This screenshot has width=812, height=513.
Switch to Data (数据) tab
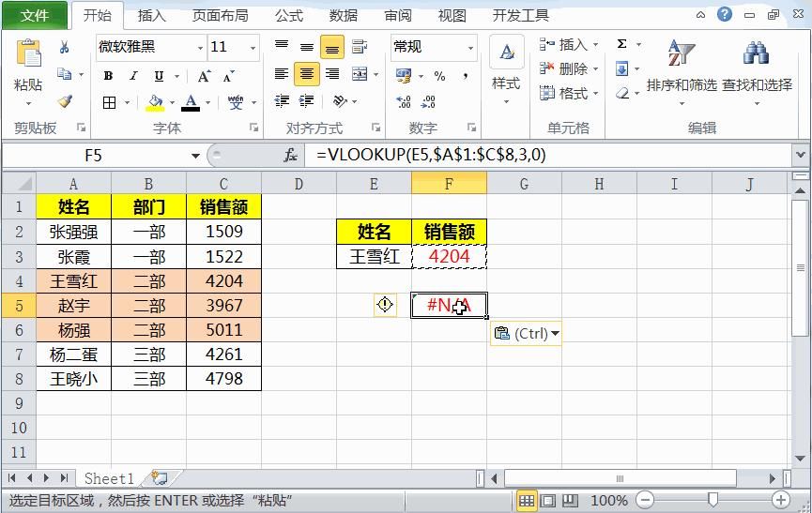[x=344, y=16]
